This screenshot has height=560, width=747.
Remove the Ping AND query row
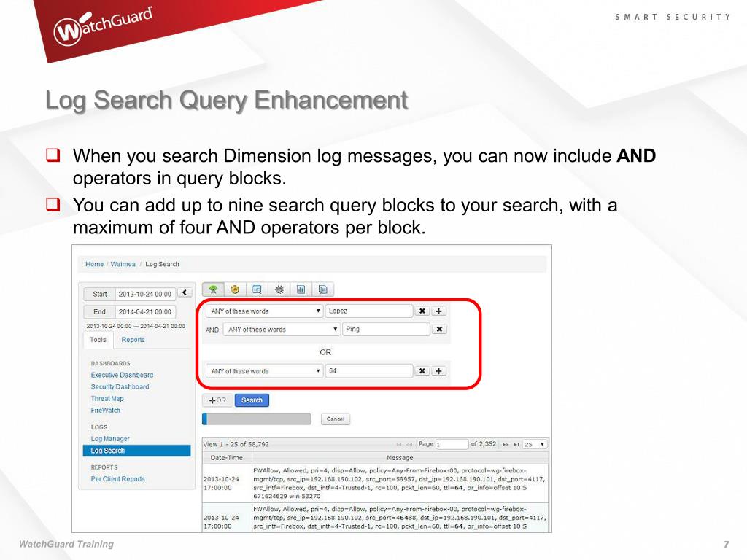pyautogui.click(x=439, y=329)
